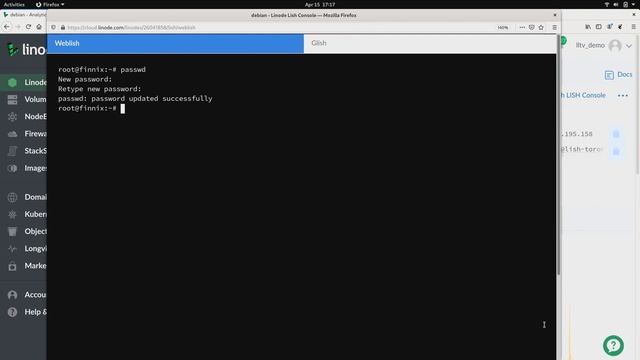Open the Volumes icon in sidebar

click(12, 100)
